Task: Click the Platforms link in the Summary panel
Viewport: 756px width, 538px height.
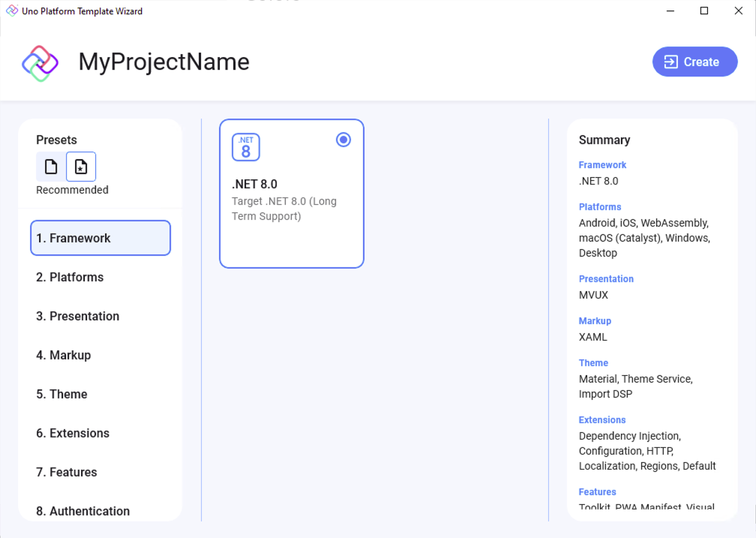Action: point(599,206)
